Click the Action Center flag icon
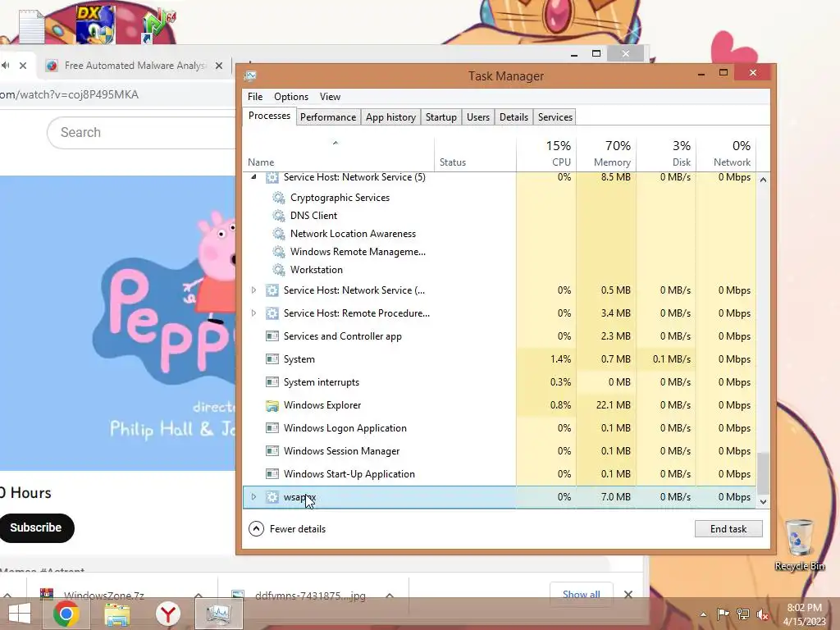The height and width of the screenshot is (630, 840). [x=724, y=614]
